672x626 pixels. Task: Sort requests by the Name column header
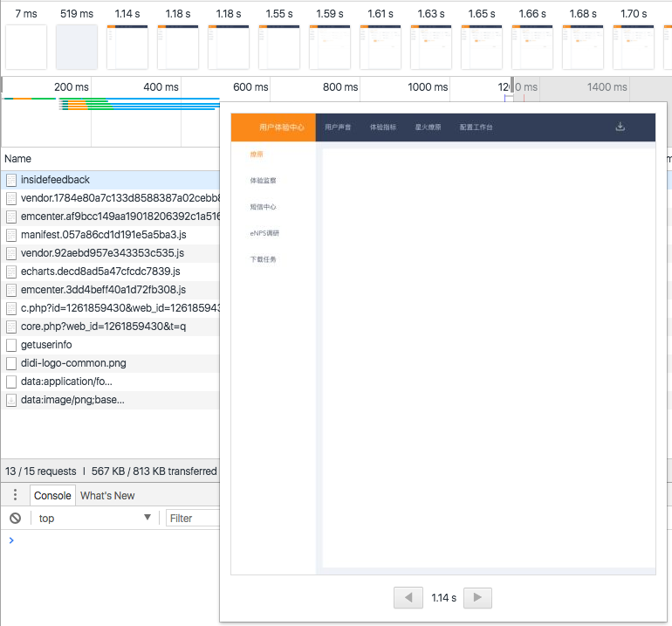click(17, 159)
